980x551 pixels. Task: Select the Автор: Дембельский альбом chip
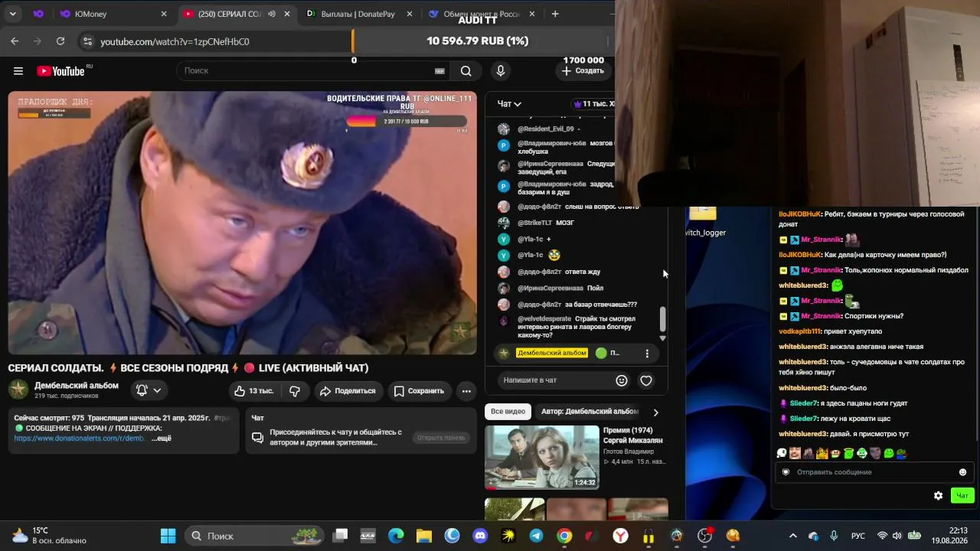(590, 412)
